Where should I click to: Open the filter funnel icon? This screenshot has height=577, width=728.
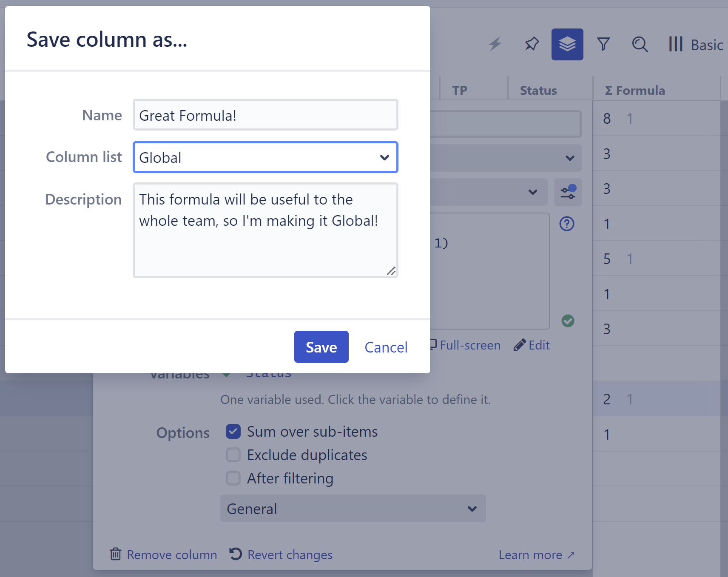pyautogui.click(x=603, y=44)
